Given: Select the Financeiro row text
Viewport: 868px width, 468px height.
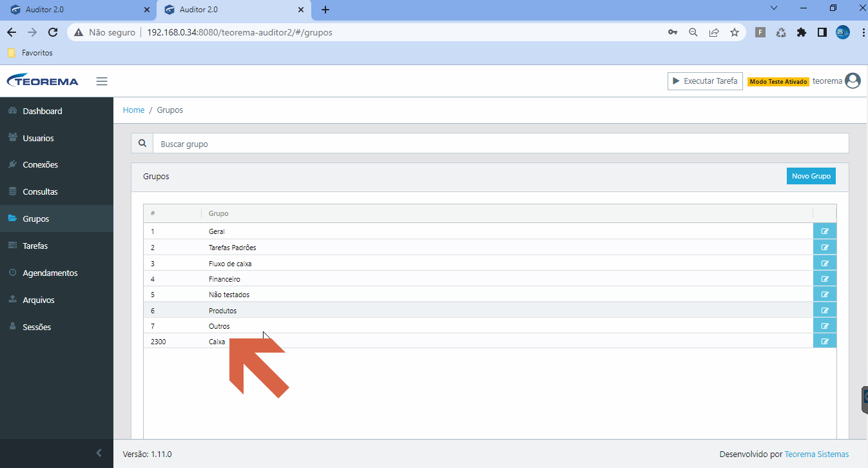Looking at the screenshot, I should click(x=224, y=279).
